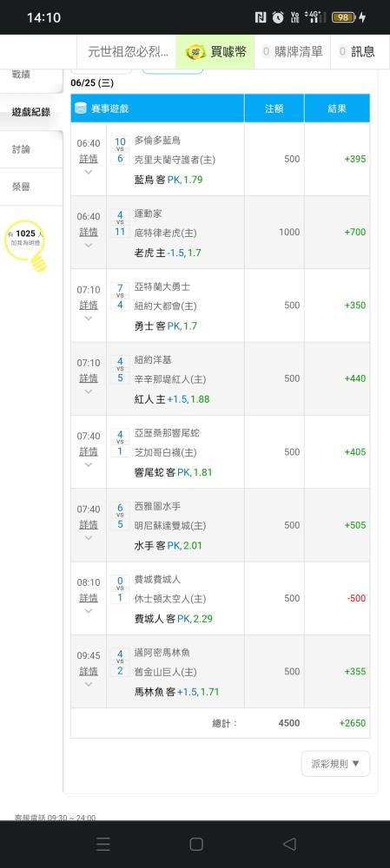Switch to the 討論 sidebar tab
Screen dimensions: 390x868
coord(31,149)
